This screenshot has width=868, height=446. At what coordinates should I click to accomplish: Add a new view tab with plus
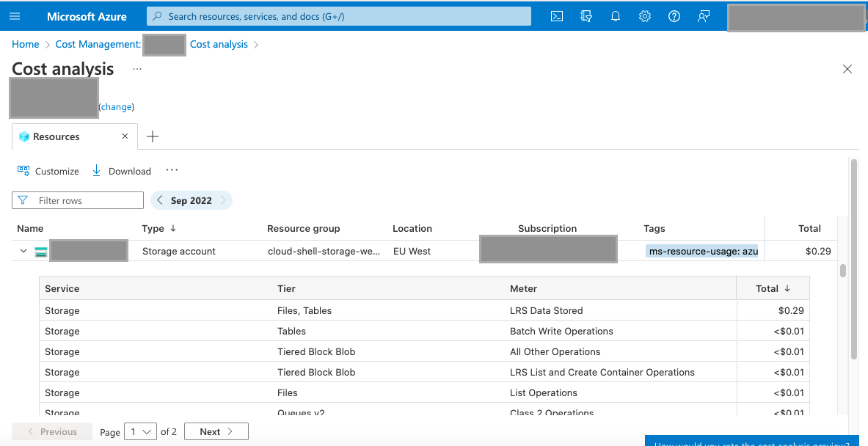pyautogui.click(x=153, y=136)
